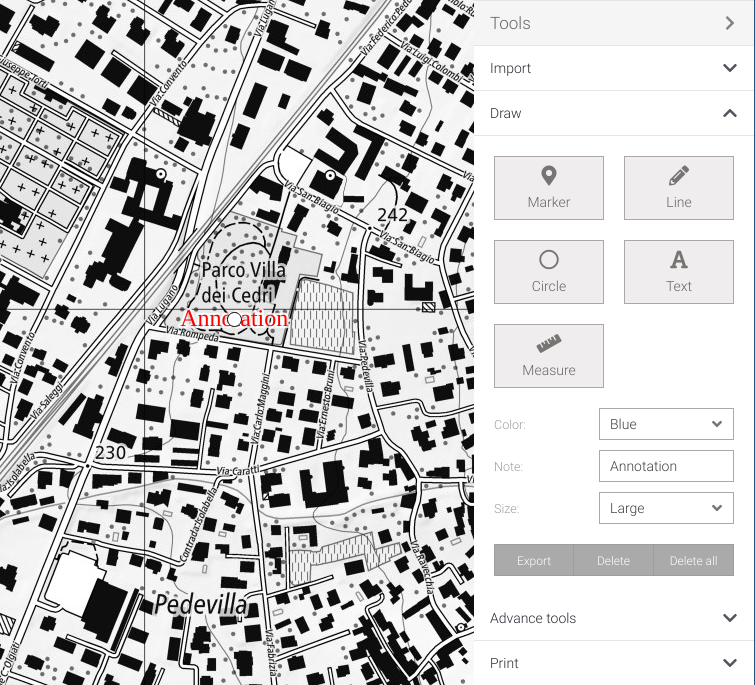Collapse the Tools panel with the arrow
This screenshot has width=755, height=685.
(730, 23)
